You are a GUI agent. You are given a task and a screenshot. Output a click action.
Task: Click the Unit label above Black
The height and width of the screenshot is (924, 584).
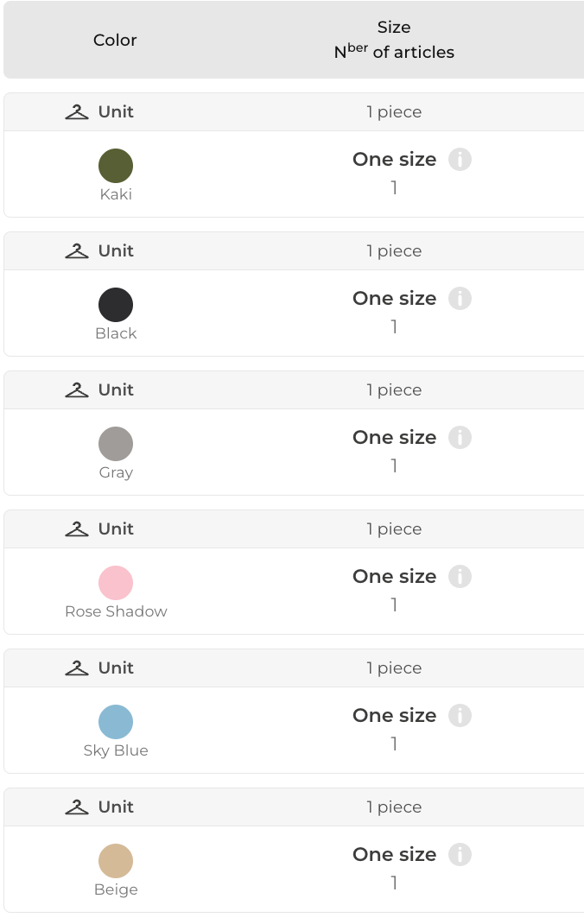pos(116,251)
